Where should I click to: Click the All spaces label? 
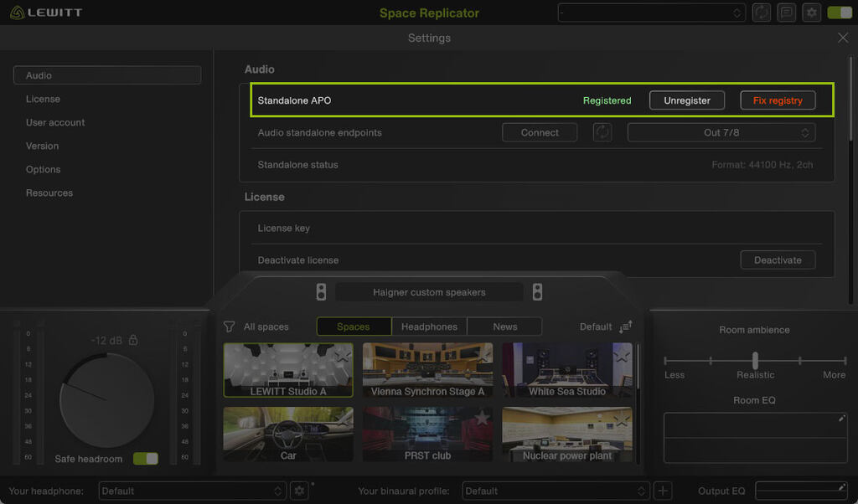click(266, 327)
